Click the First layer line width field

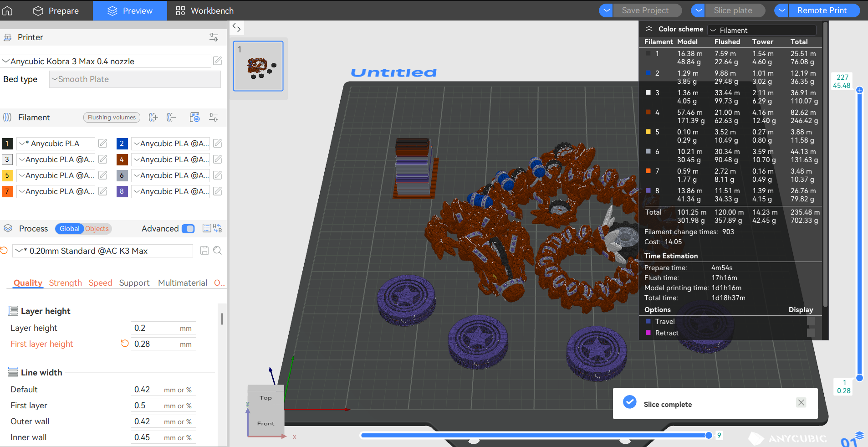coord(163,406)
